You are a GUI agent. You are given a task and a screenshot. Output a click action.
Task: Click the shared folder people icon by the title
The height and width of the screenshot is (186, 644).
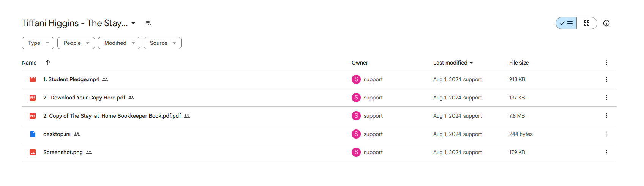point(148,23)
